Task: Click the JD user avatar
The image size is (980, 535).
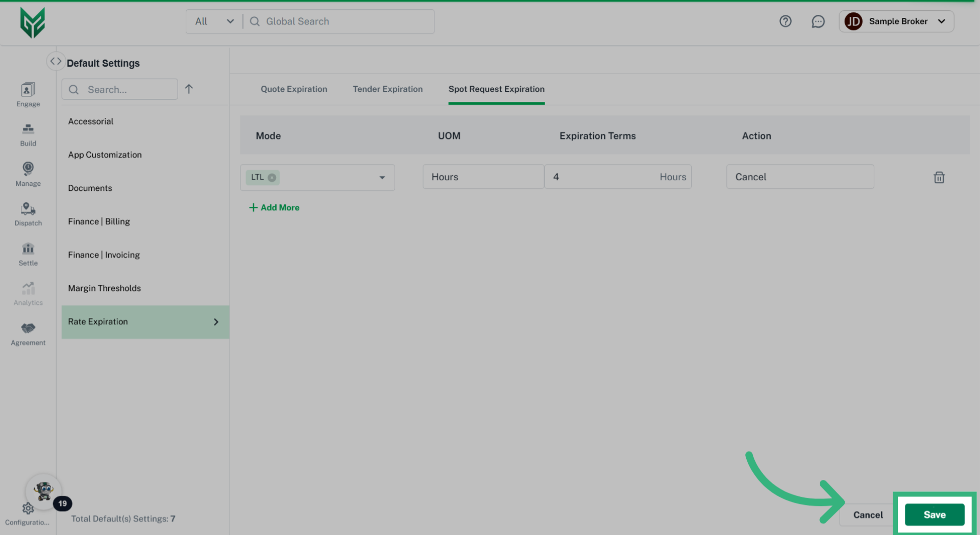Action: coord(853,21)
